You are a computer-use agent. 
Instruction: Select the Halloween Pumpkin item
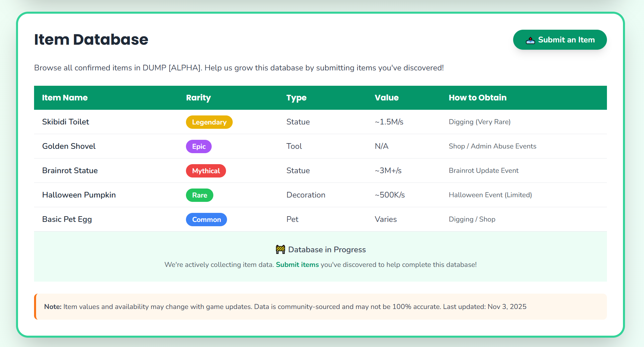(x=79, y=195)
